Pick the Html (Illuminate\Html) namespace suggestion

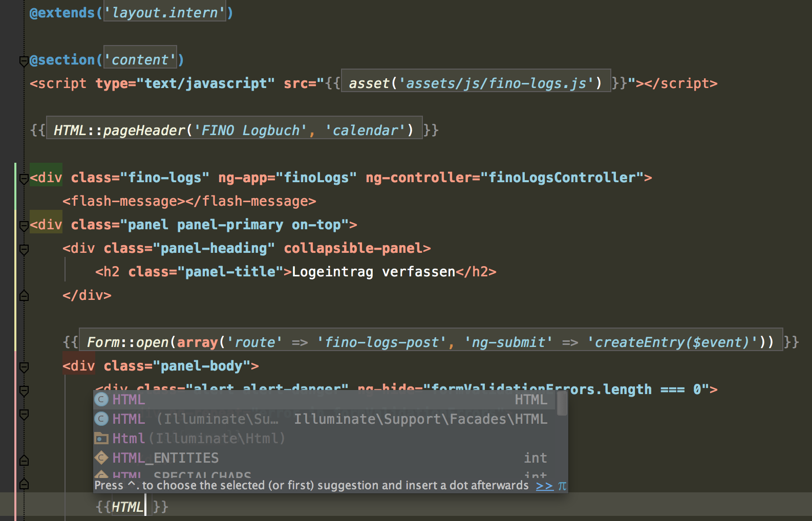[325, 439]
